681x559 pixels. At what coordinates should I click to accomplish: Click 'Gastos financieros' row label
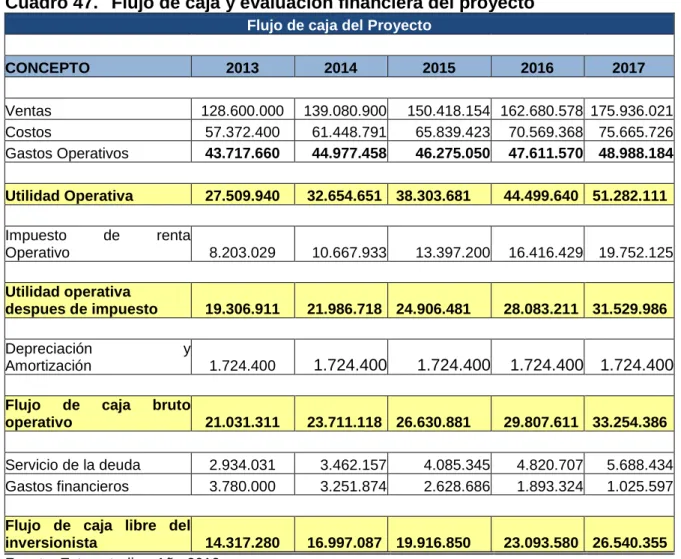[x=67, y=486]
